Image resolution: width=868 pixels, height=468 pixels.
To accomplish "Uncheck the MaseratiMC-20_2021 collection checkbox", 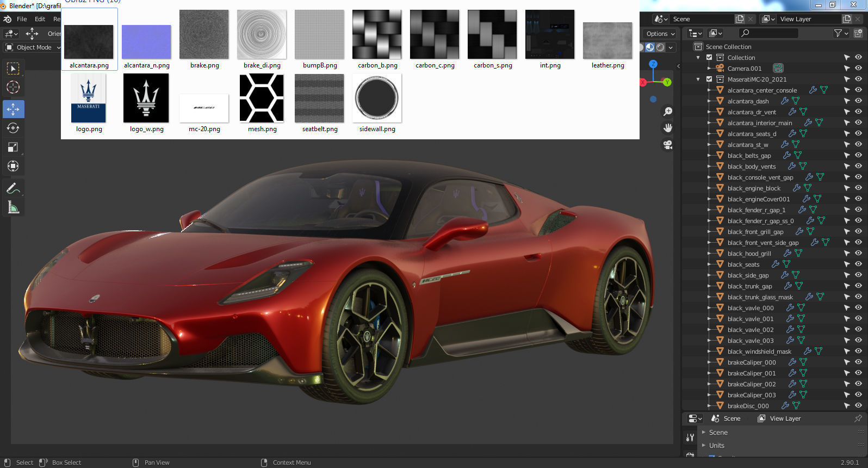I will click(x=709, y=79).
